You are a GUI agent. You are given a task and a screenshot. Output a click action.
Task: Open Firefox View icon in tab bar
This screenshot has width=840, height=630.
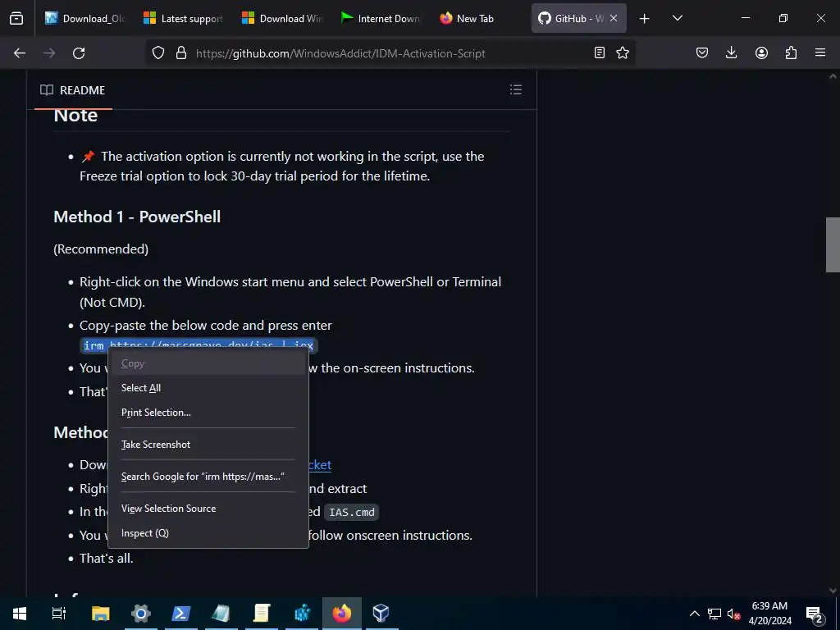(x=16, y=18)
